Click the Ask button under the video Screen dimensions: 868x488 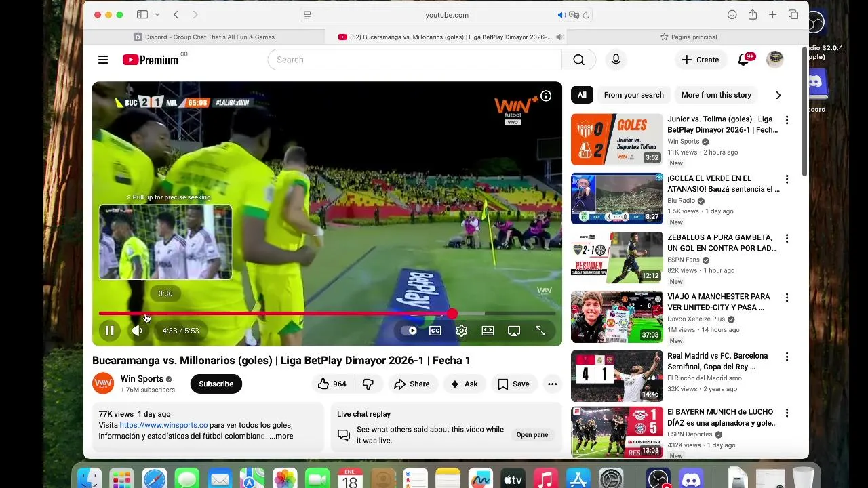[464, 384]
